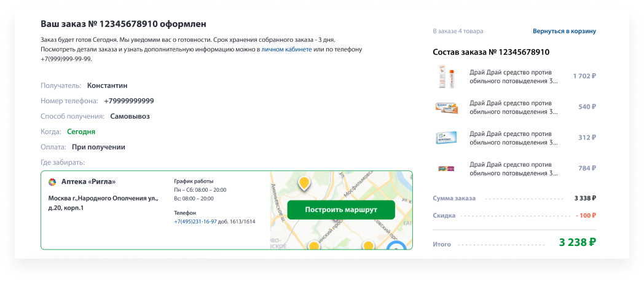Viewport: 644px width, 281px height.
Task: Click the Где забирать label
Action: point(63,163)
